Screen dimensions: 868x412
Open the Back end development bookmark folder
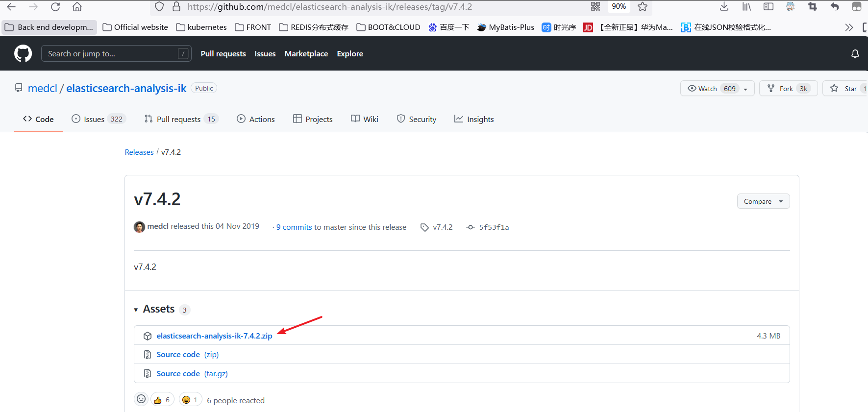pos(49,27)
